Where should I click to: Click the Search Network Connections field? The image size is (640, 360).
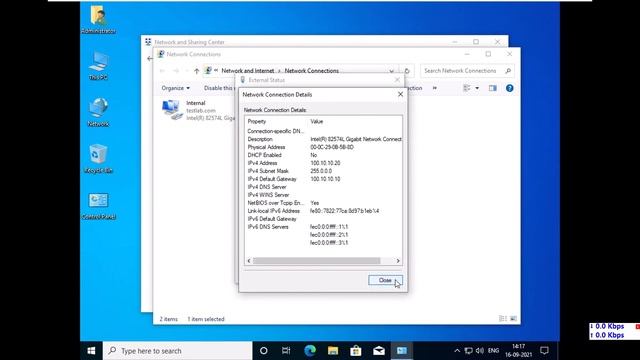pyautogui.click(x=467, y=71)
